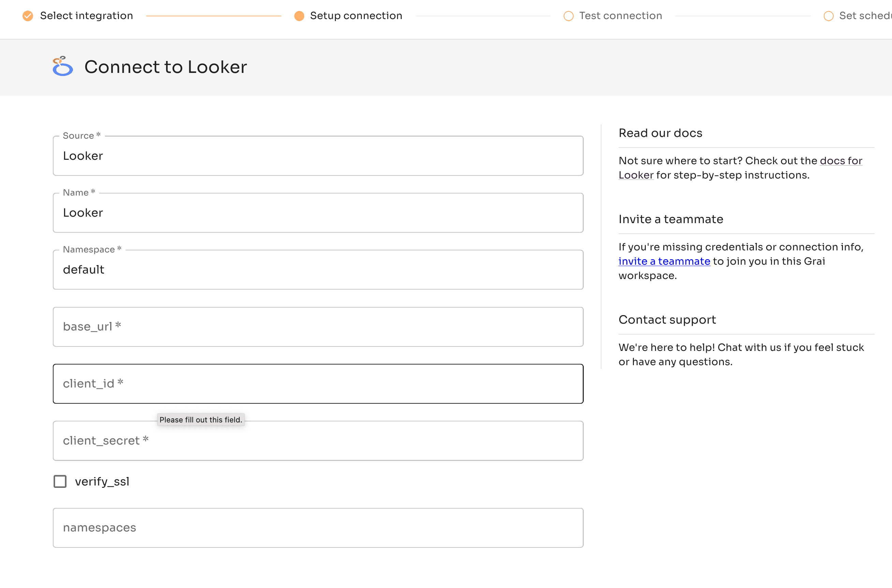Viewport: 892px width, 588px height.
Task: Go to Test connection step
Action: [x=620, y=16]
